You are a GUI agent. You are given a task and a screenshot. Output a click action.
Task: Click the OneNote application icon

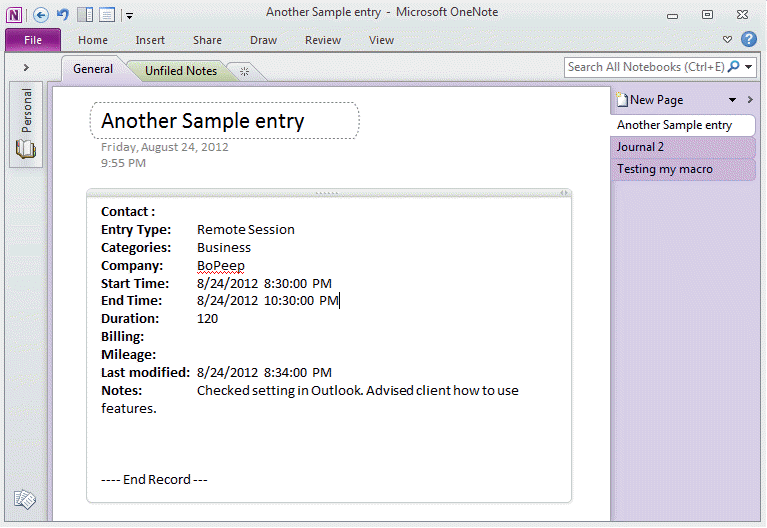click(14, 15)
